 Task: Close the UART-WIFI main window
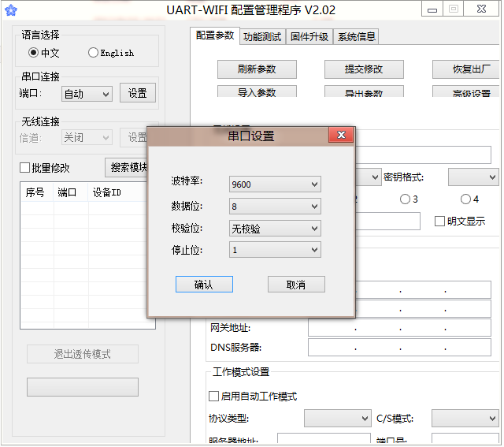(x=481, y=9)
